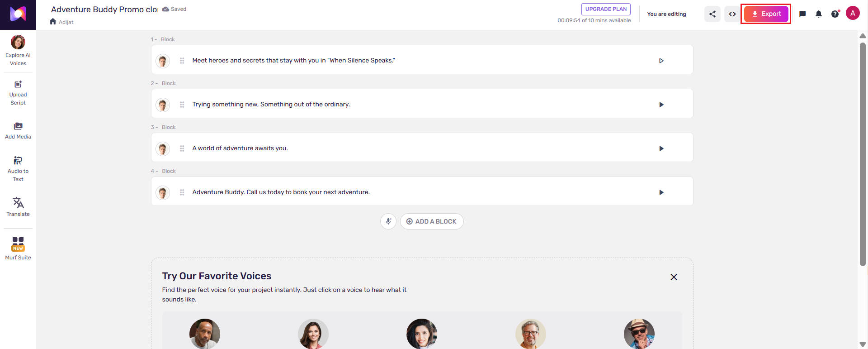Click the voice avatar for block 1

[163, 61]
